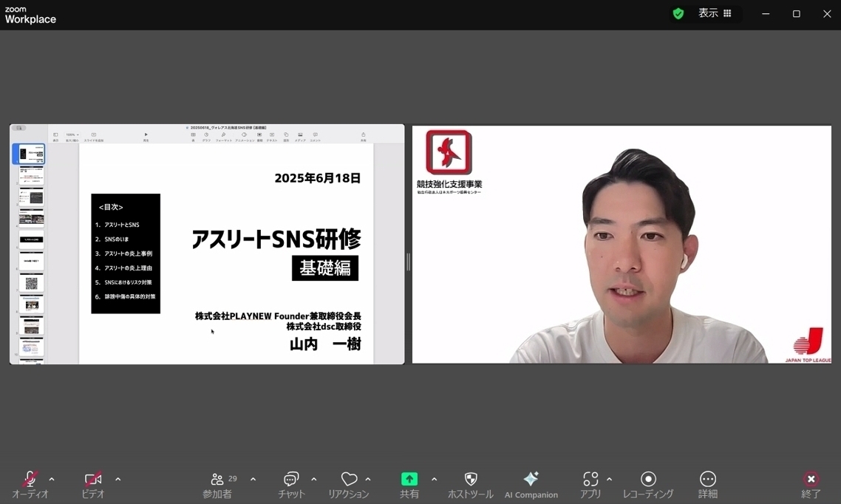Select slide 3 thumbnail in navigator
The width and height of the screenshot is (841, 504).
31,197
